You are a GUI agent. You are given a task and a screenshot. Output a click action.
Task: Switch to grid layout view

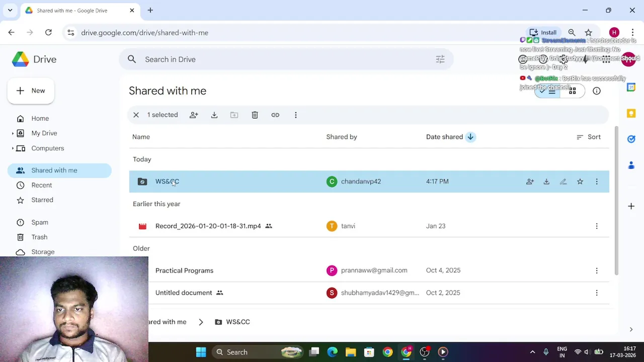(x=572, y=91)
